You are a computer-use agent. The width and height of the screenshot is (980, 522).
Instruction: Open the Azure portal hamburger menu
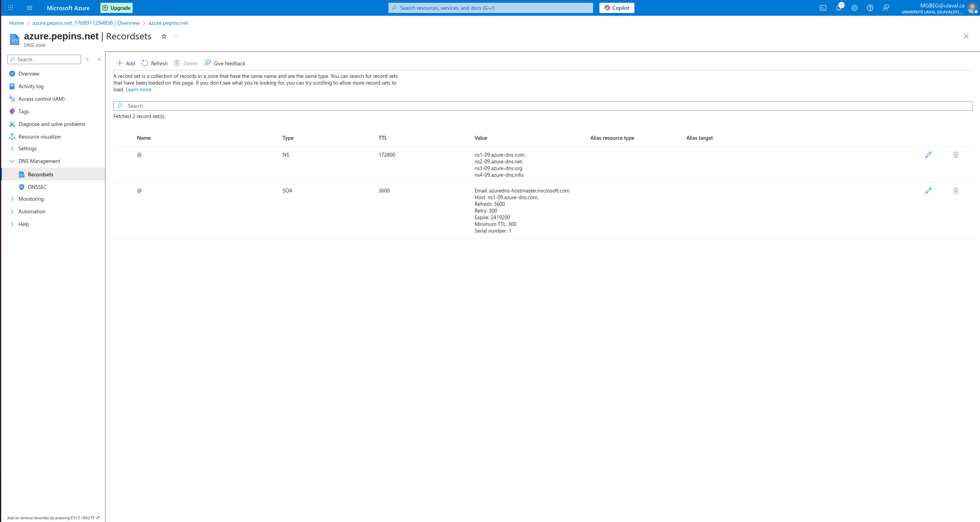[30, 8]
